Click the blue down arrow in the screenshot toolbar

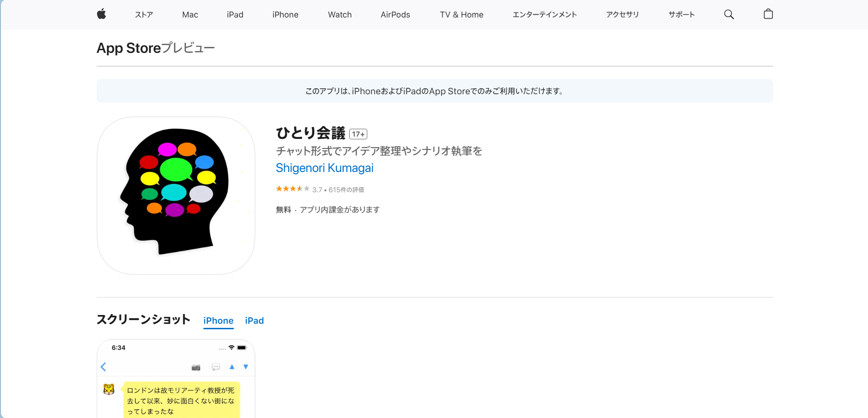(246, 367)
